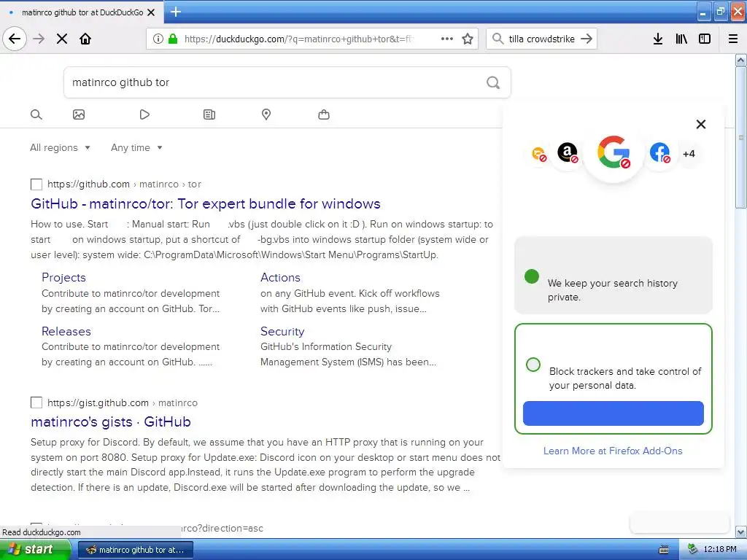Screen dimensions: 747x560
Task: Toggle the sidebar view icon
Action: coord(705,39)
